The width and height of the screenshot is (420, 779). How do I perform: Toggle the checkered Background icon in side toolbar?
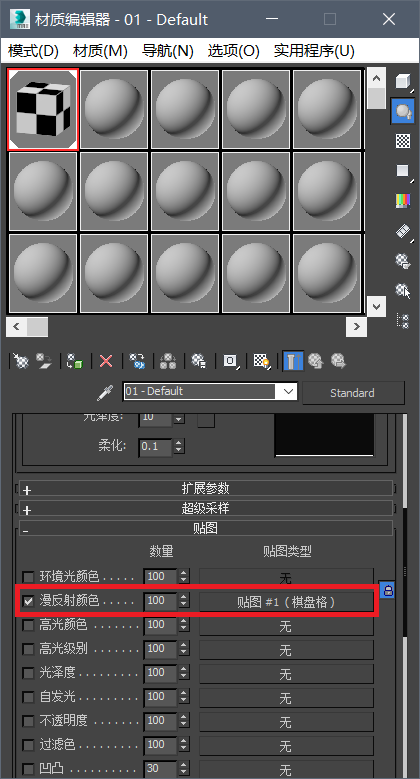click(x=403, y=141)
